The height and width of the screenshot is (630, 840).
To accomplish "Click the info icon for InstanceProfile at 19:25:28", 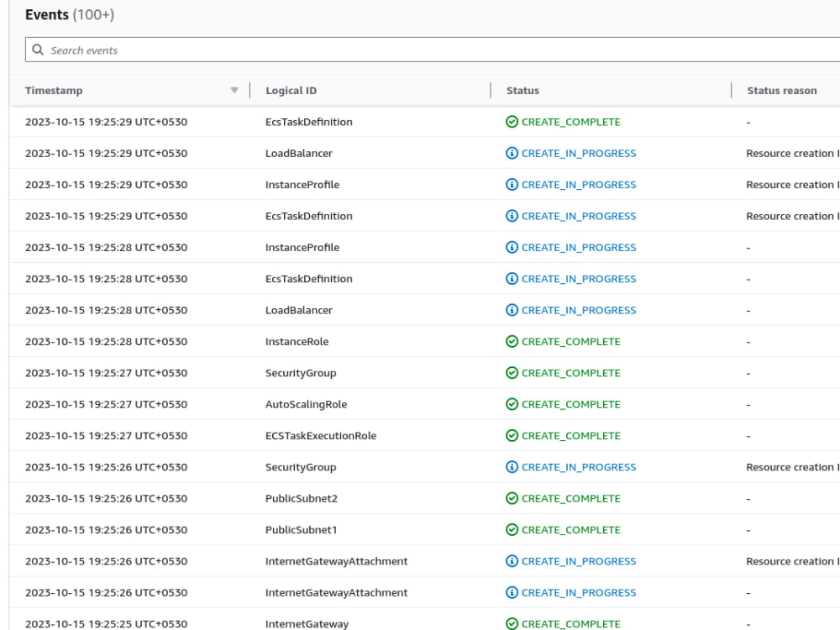I will coord(512,248).
